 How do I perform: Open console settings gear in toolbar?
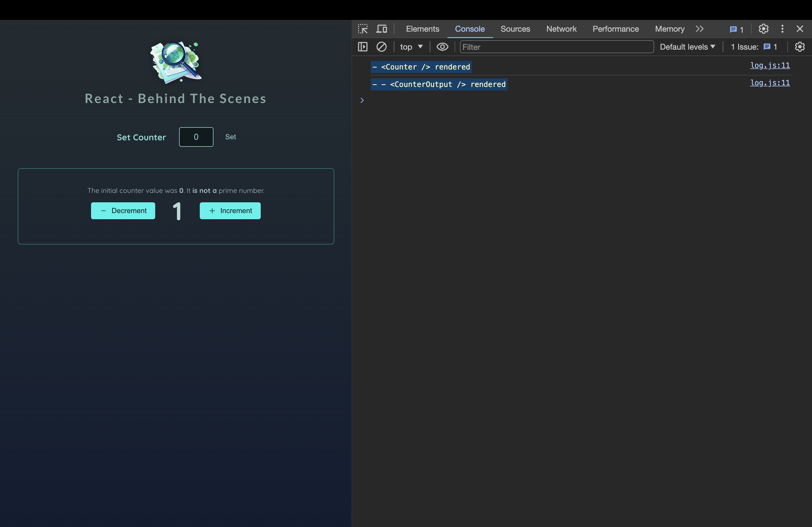[x=799, y=47]
